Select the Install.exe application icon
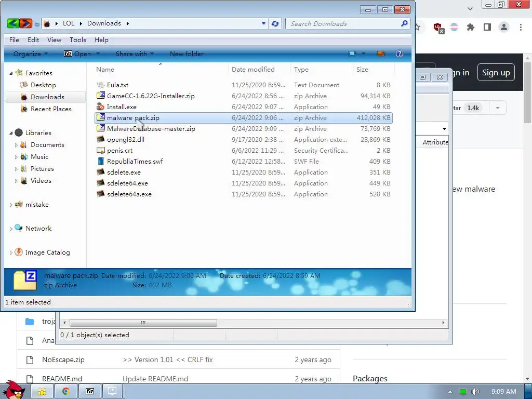532x399 pixels. coord(100,107)
